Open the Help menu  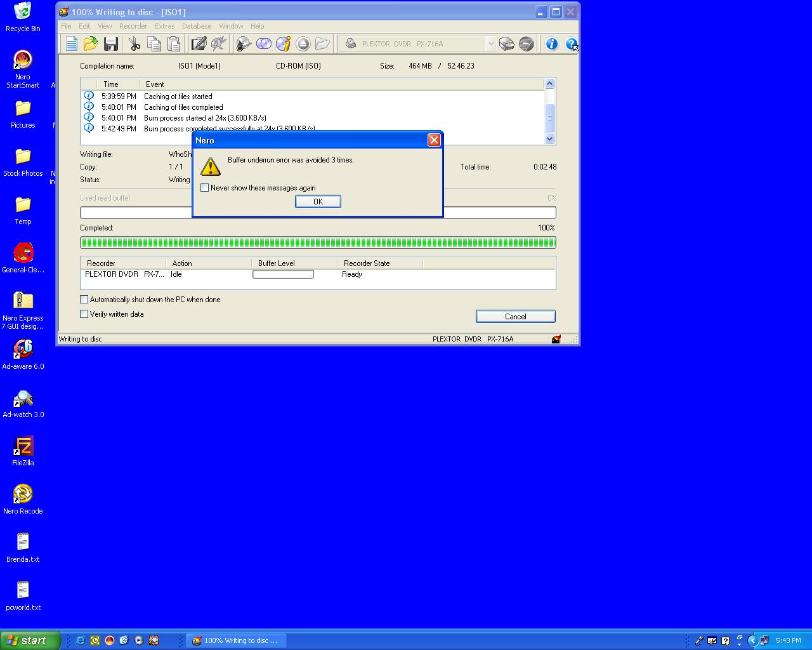point(257,26)
